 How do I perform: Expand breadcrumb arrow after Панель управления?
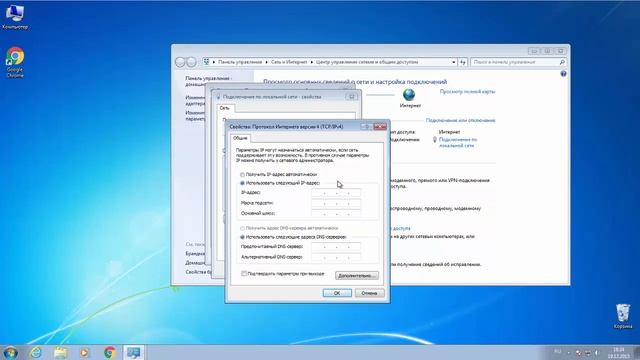pos(266,62)
